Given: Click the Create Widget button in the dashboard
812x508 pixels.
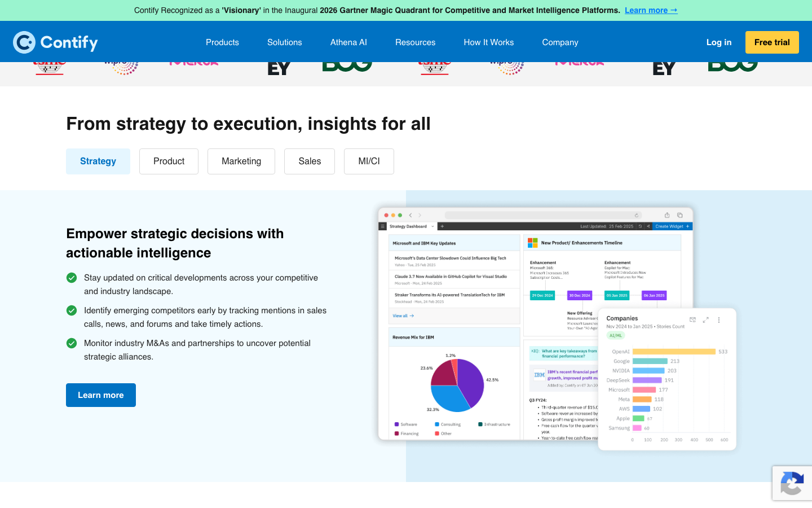Looking at the screenshot, I should (672, 226).
